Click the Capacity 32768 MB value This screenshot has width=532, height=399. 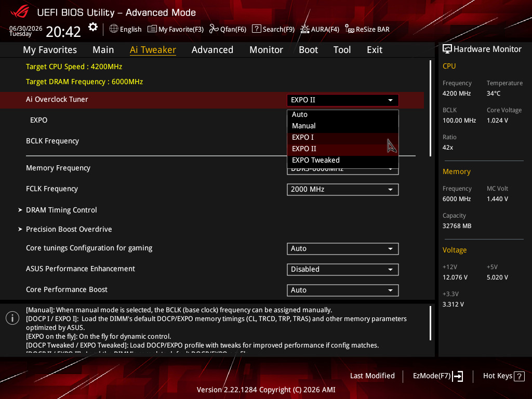pyautogui.click(x=457, y=226)
